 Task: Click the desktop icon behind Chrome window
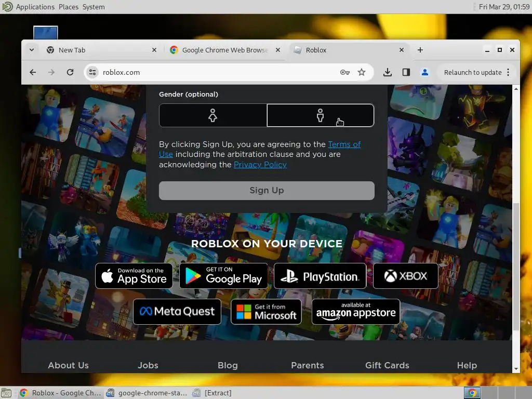[x=46, y=33]
